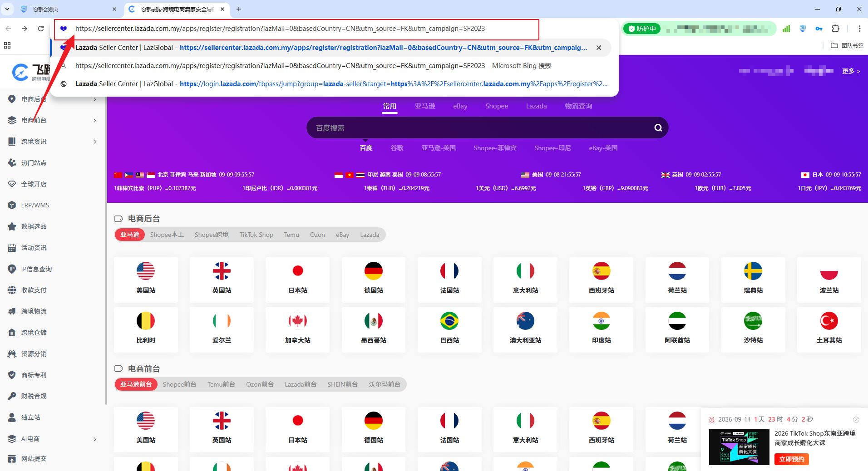This screenshot has width=868, height=471.
Task: Close the TikTok Shop promo popup
Action: (856, 420)
